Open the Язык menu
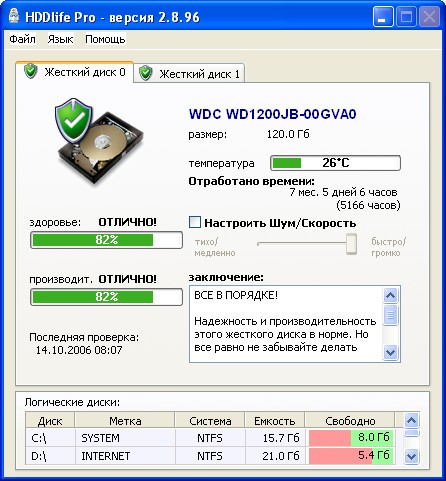The width and height of the screenshot is (446, 481). click(60, 39)
